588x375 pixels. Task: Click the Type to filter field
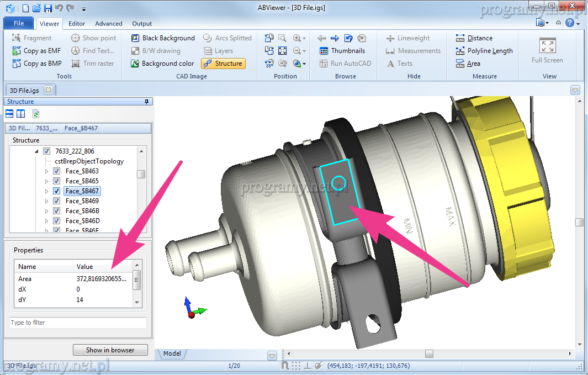(78, 323)
